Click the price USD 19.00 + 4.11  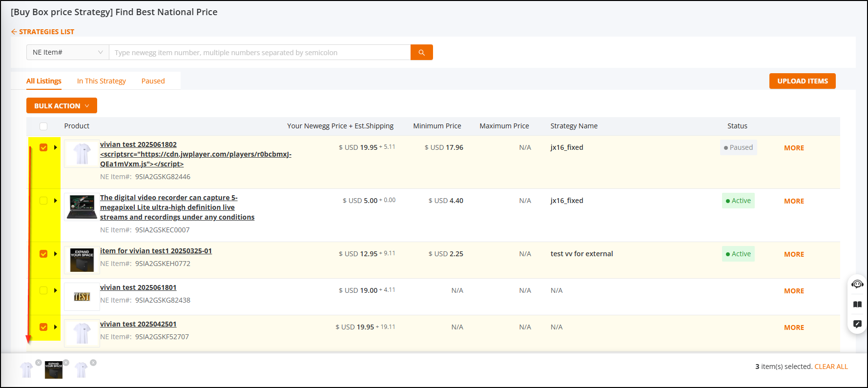point(367,290)
